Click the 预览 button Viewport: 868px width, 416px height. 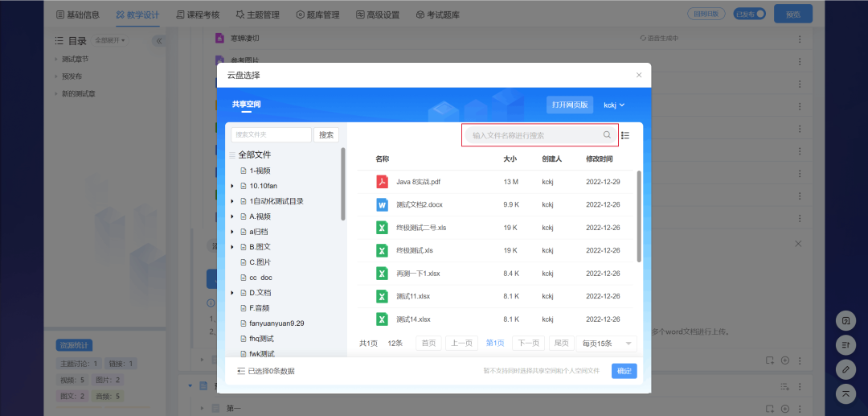tap(793, 14)
